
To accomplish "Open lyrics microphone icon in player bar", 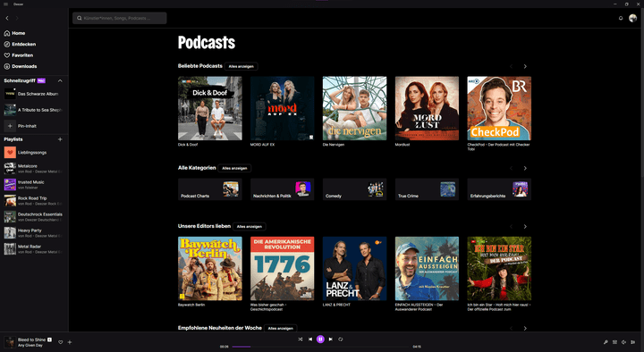I will pyautogui.click(x=606, y=342).
